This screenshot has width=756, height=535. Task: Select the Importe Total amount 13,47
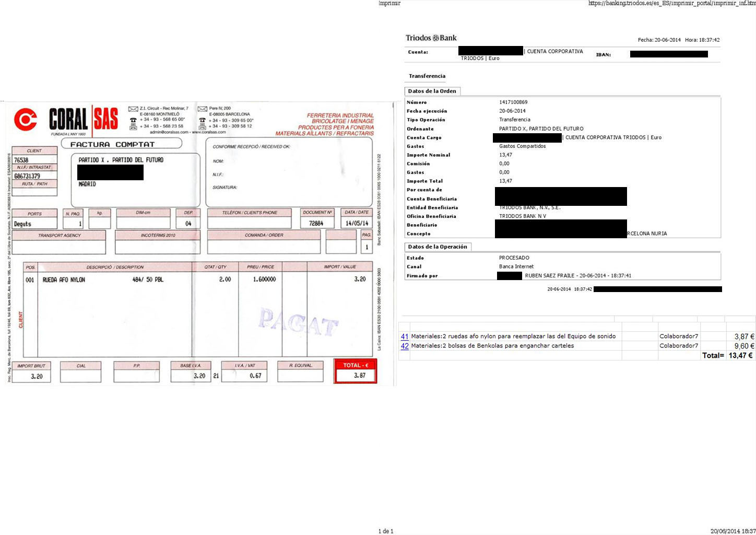click(505, 181)
